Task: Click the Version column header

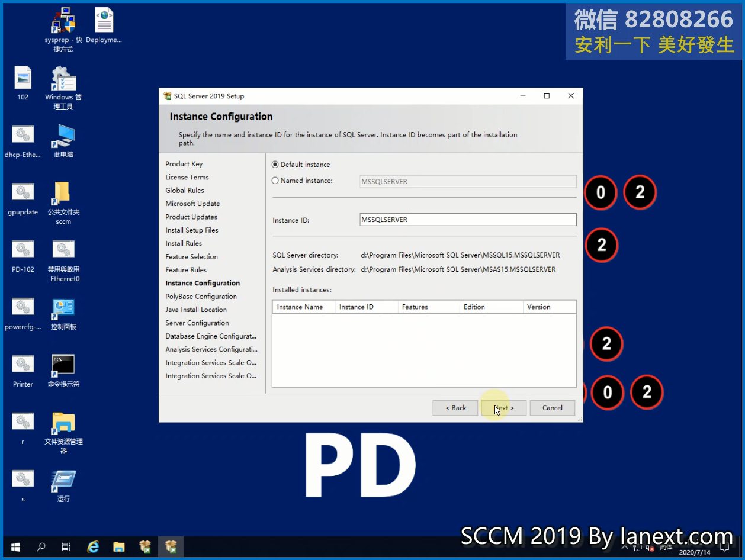Action: (549, 307)
